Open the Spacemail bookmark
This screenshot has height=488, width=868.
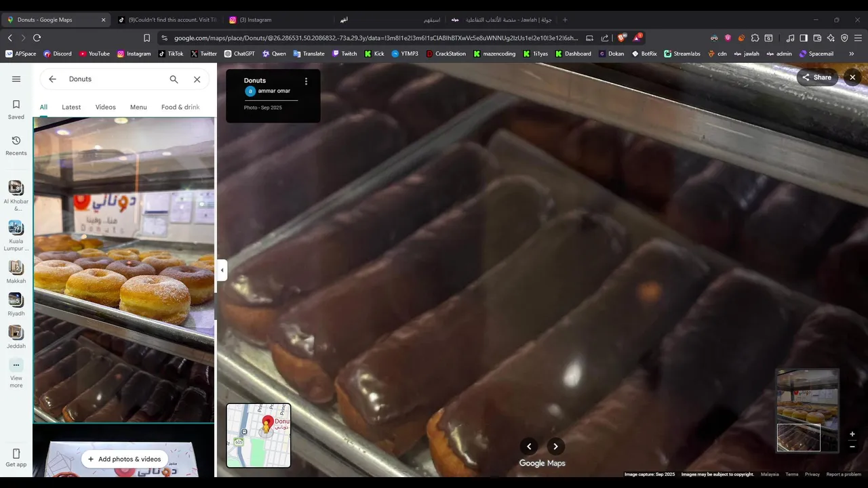click(x=816, y=54)
